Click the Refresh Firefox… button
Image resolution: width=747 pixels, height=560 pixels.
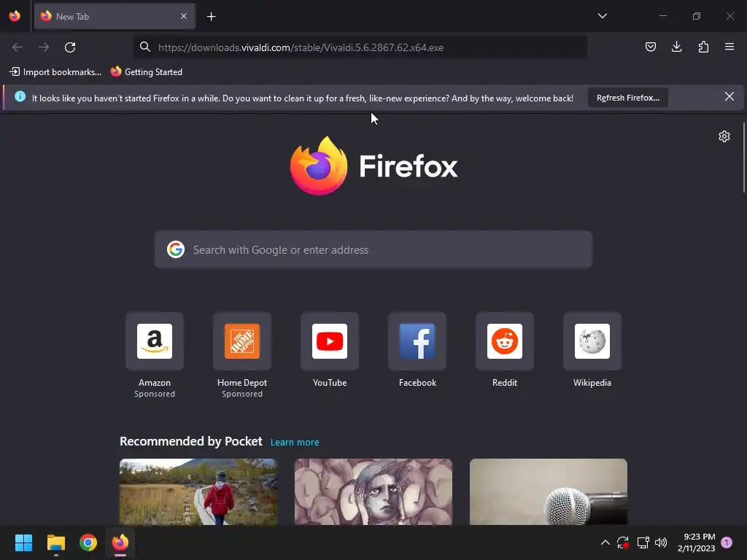click(628, 98)
